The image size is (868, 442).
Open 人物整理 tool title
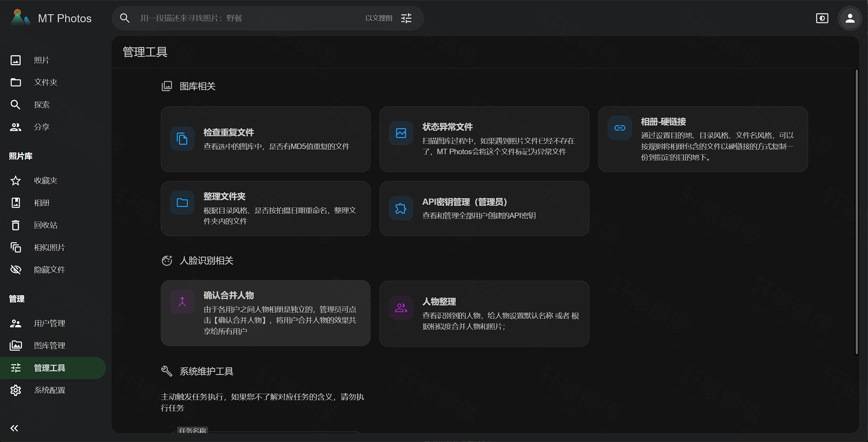click(439, 302)
